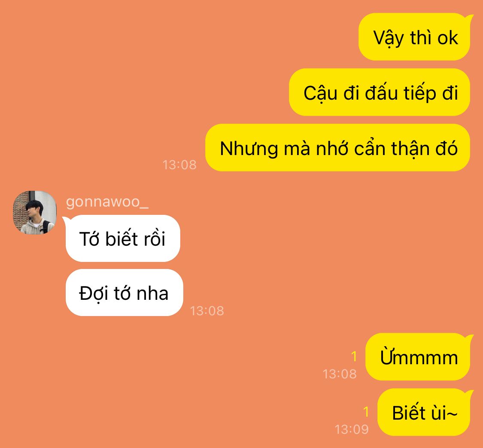
Task: Open gonnawoo_ profile picture
Action: (x=34, y=213)
